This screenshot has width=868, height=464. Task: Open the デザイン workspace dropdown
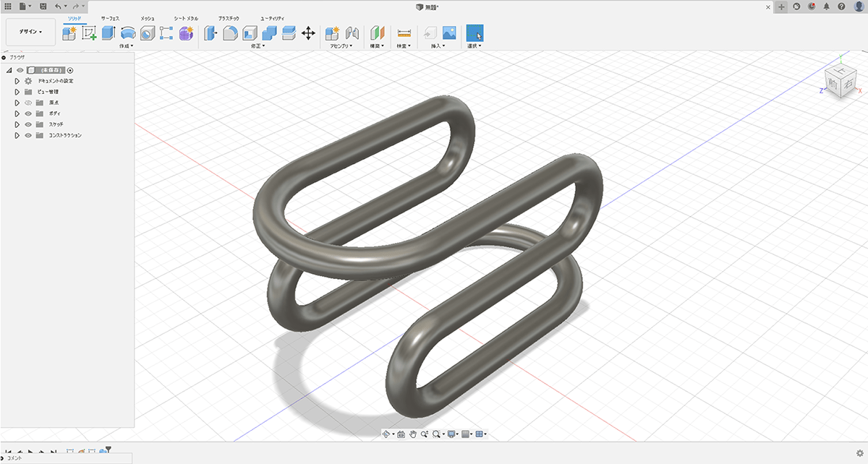30,32
